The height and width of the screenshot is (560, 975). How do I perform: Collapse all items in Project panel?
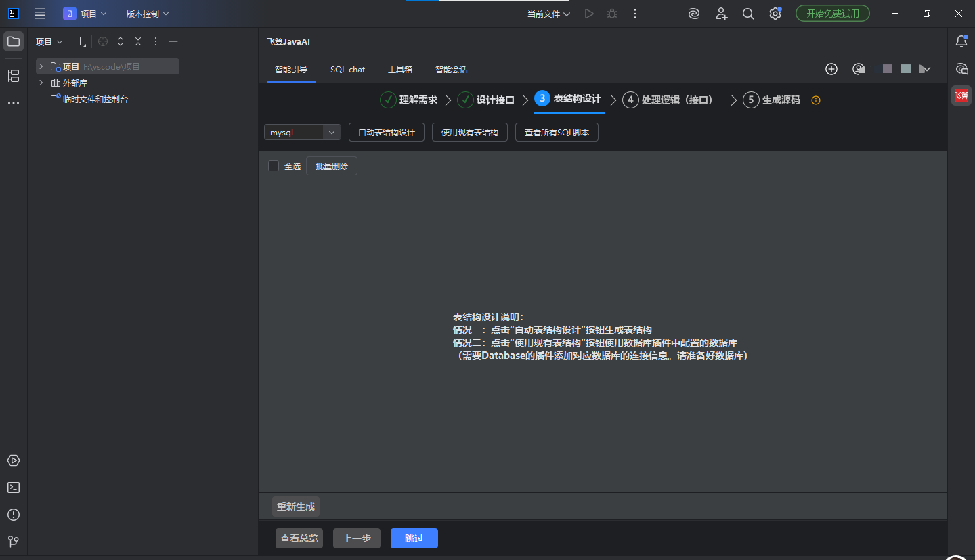tap(138, 41)
